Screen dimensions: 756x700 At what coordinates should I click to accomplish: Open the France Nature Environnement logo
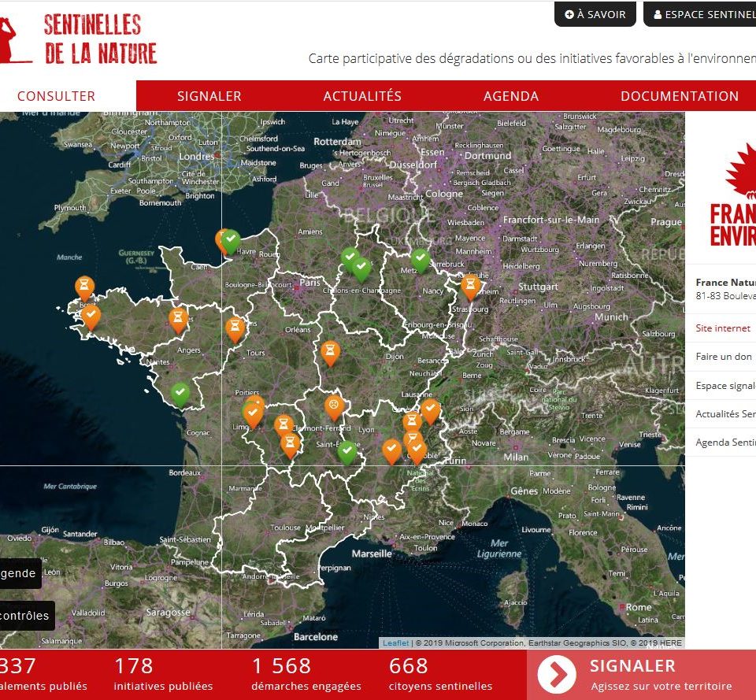[x=733, y=194]
